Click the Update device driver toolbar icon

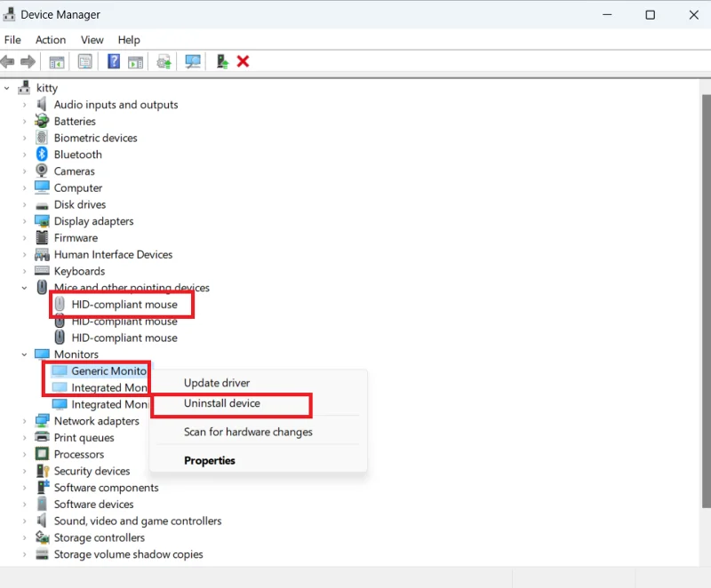pyautogui.click(x=164, y=61)
